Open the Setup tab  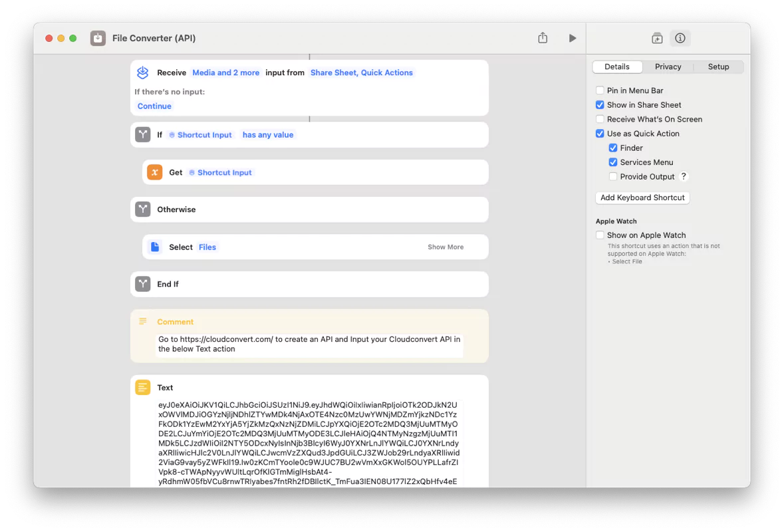(x=718, y=66)
